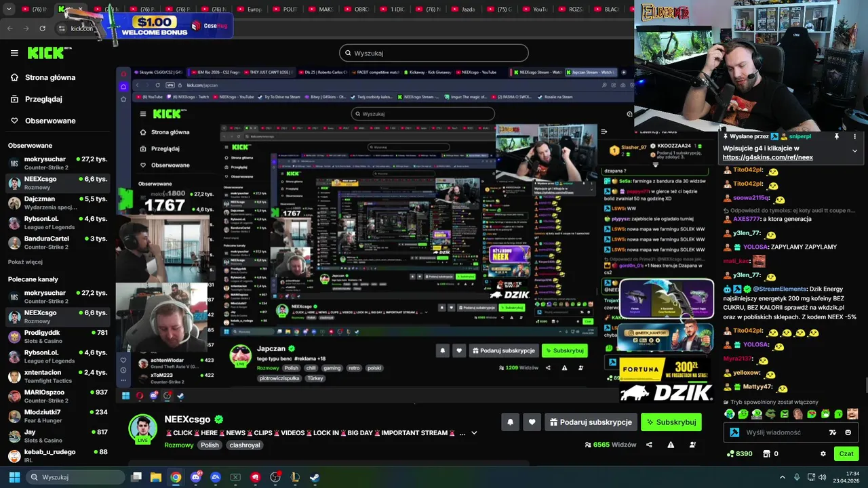Go forward with browser forward arrow
Image resolution: width=868 pixels, height=488 pixels.
point(26,28)
